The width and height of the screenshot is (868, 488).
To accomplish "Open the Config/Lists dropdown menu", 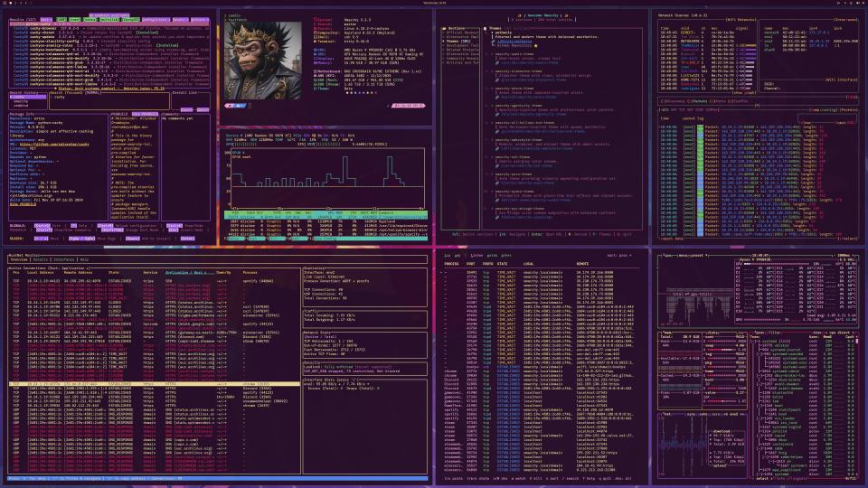I will 156,19.
